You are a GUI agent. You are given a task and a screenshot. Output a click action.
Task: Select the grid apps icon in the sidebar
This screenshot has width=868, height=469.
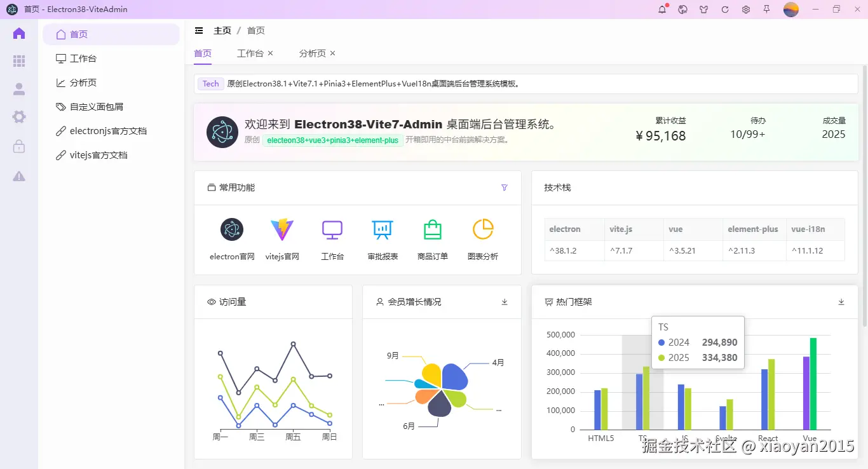tap(18, 61)
